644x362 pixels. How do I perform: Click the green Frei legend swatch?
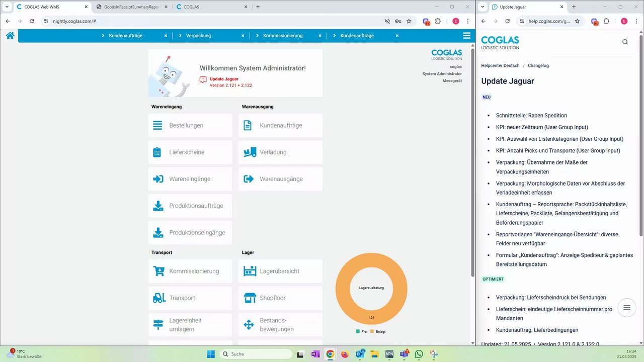pos(358,331)
